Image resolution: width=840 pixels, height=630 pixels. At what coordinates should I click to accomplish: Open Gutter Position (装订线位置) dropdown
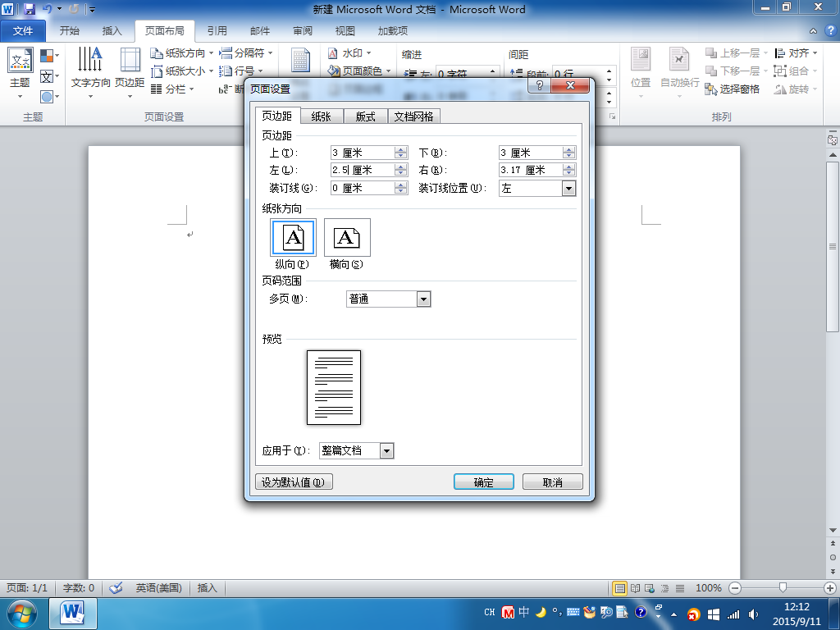[x=569, y=188]
